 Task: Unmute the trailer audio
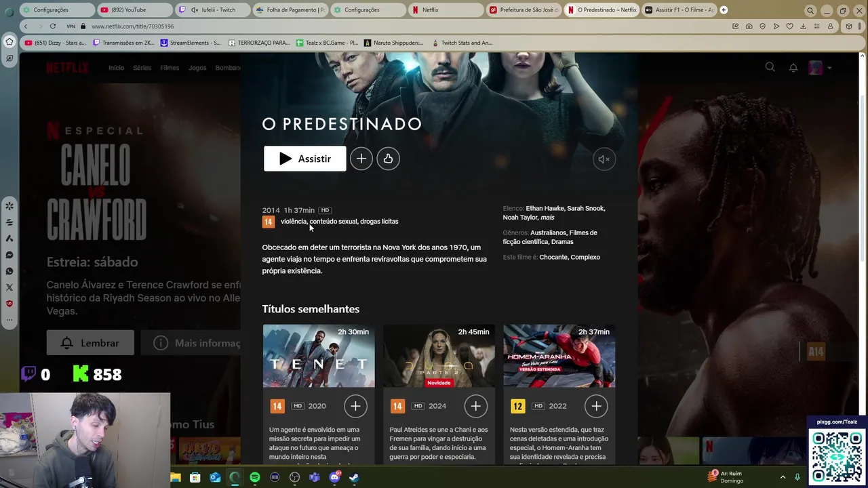(604, 159)
